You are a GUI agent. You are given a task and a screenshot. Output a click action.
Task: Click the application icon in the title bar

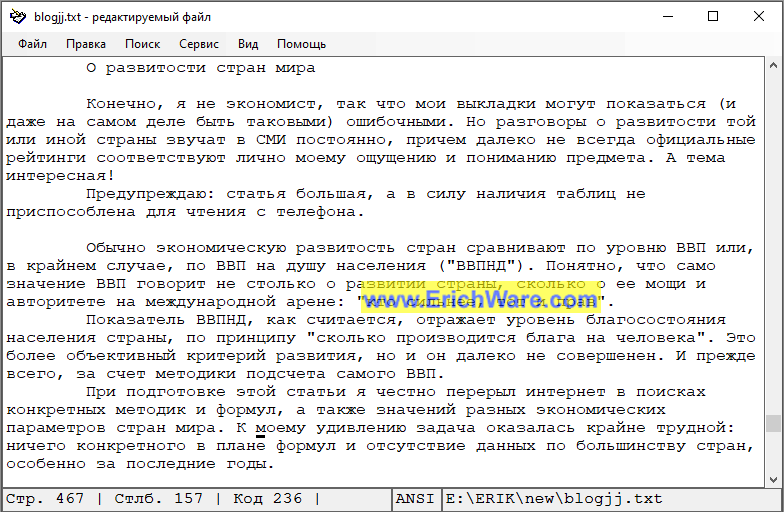(x=15, y=16)
